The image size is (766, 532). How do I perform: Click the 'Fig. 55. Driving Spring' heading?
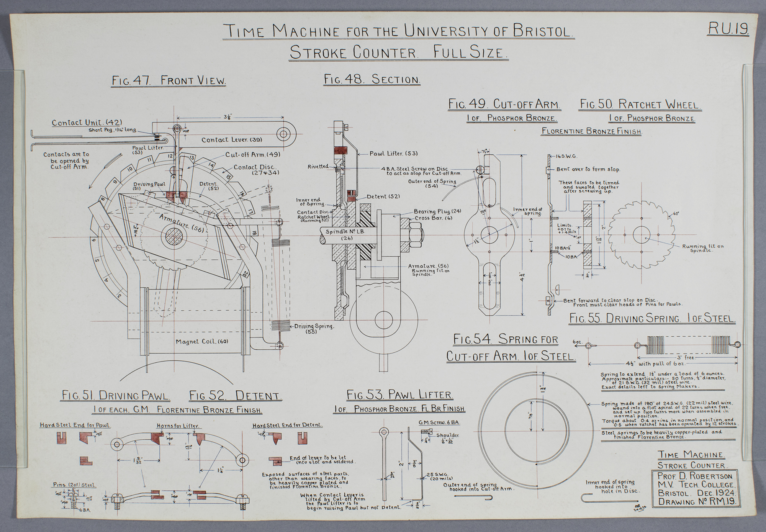tap(652, 318)
